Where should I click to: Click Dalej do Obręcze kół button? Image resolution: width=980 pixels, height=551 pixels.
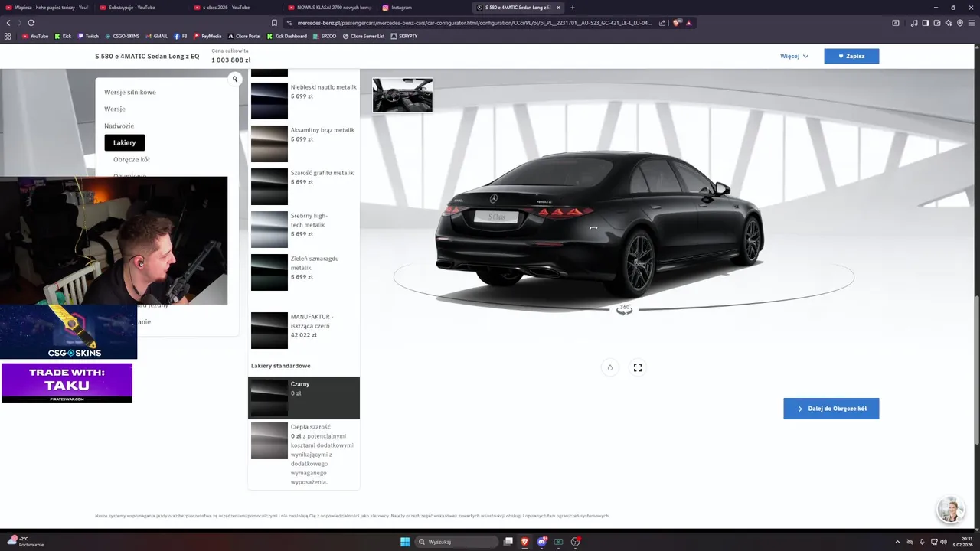click(x=831, y=409)
